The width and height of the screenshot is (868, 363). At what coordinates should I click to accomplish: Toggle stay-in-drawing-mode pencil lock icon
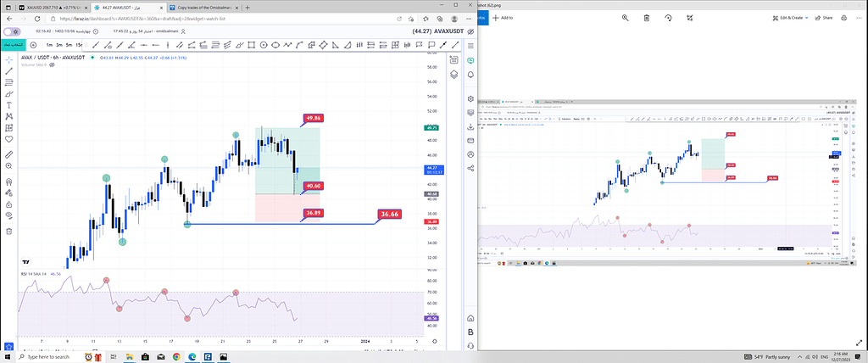pos(8,193)
